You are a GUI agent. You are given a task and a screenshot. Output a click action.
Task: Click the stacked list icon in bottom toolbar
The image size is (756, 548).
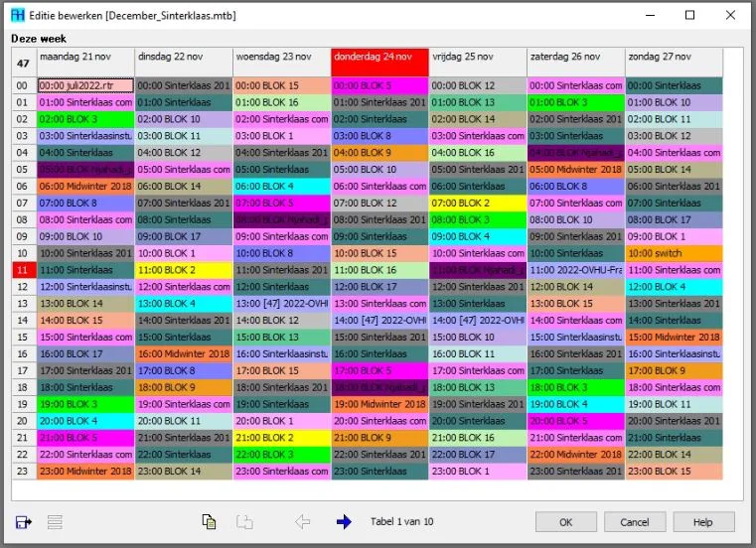pos(55,521)
